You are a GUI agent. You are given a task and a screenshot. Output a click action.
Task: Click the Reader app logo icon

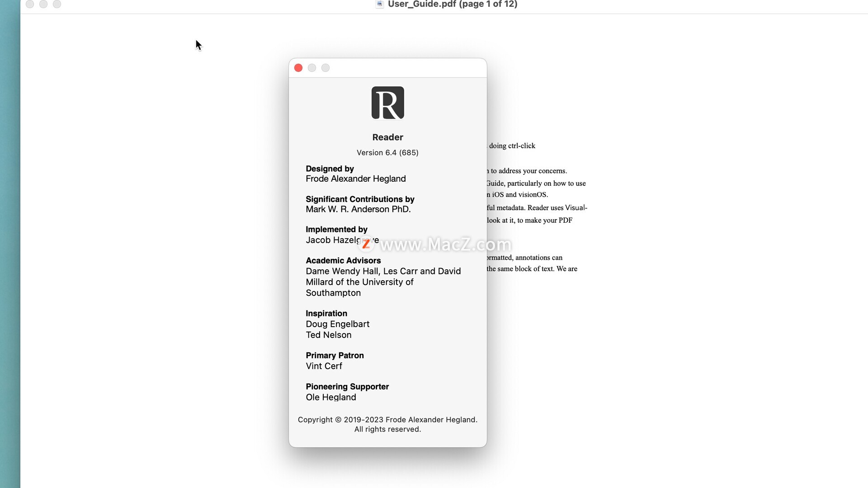pyautogui.click(x=388, y=103)
